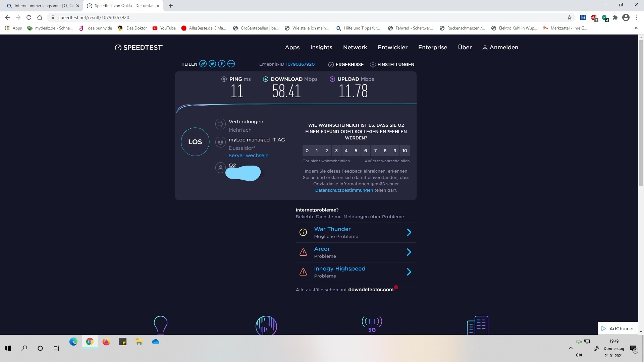Go back in browser history
Screen dimensions: 644x362
coord(7,17)
